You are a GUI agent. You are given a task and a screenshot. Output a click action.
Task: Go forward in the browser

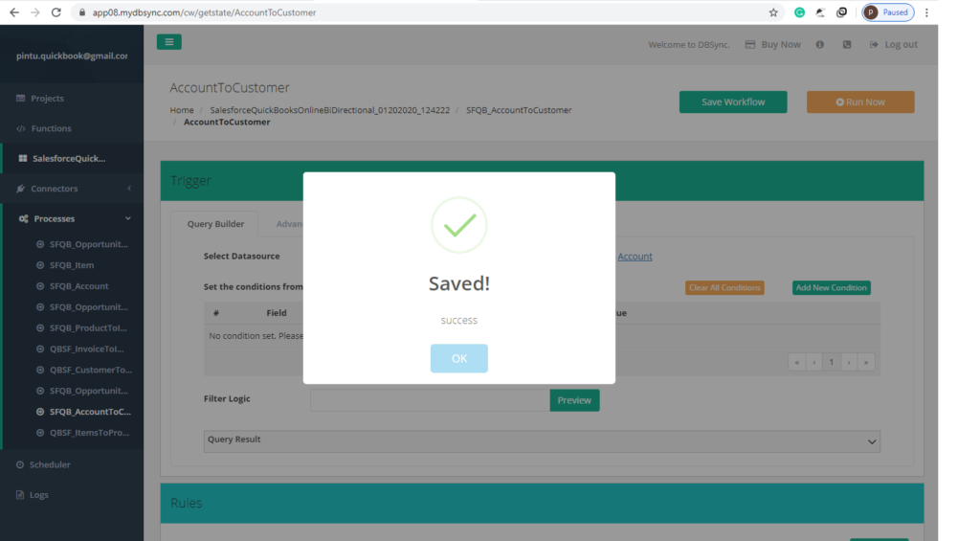point(35,11)
